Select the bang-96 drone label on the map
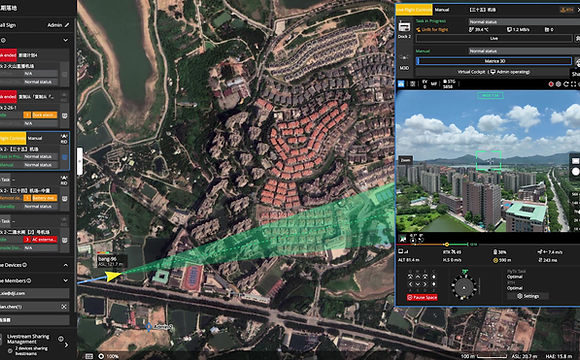The height and width of the screenshot is (360, 580). coord(111,261)
